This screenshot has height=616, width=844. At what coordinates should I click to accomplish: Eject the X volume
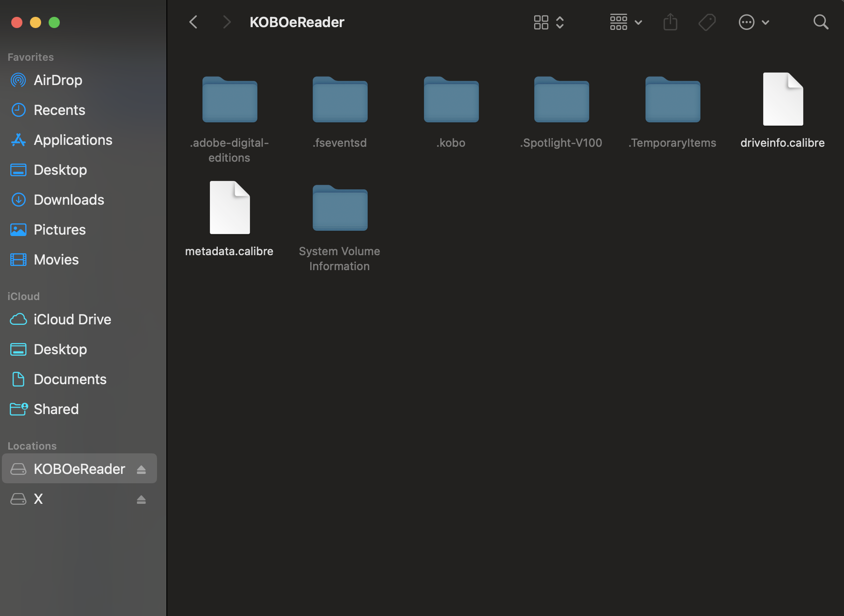click(141, 500)
